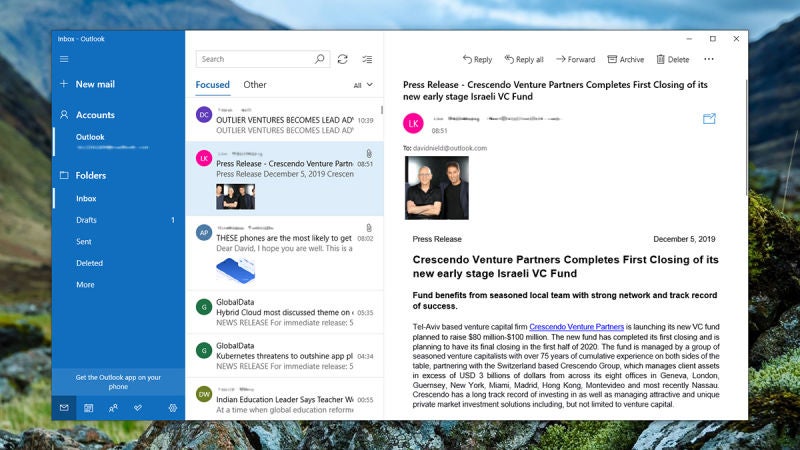Open the Calendar icon in bottom bar
The image size is (800, 450).
click(x=88, y=408)
